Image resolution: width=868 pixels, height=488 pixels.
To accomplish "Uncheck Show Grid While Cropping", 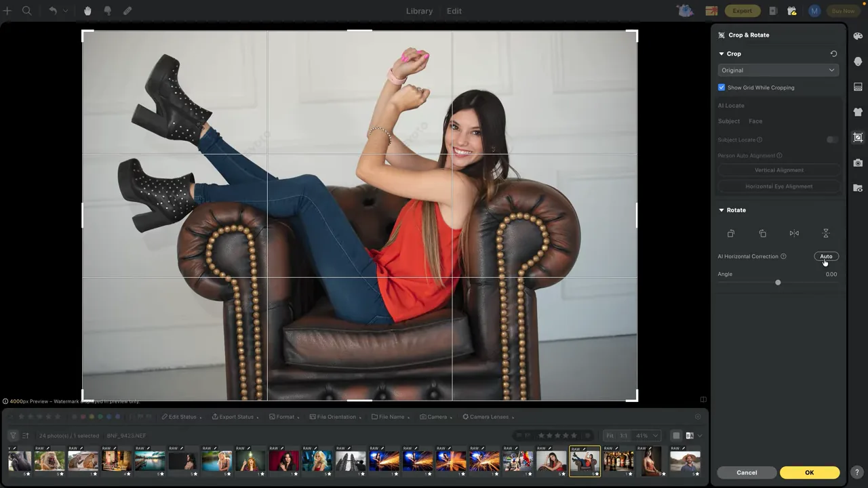I will pos(722,87).
